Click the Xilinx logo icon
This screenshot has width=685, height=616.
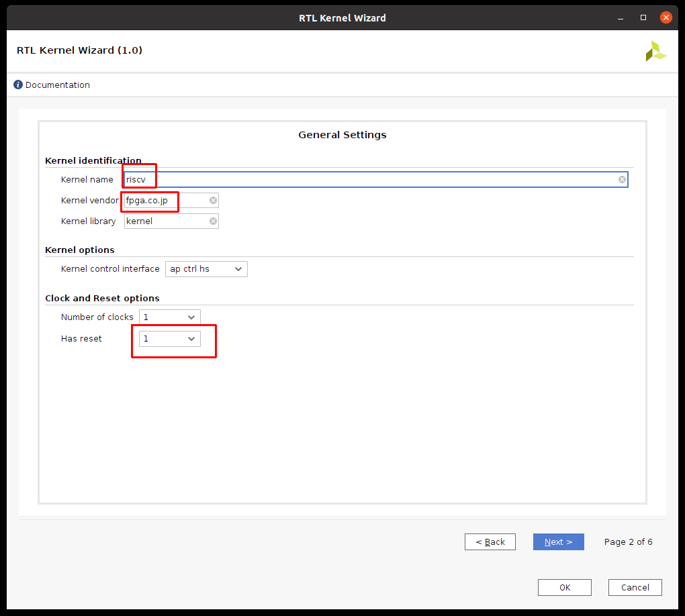tap(655, 51)
